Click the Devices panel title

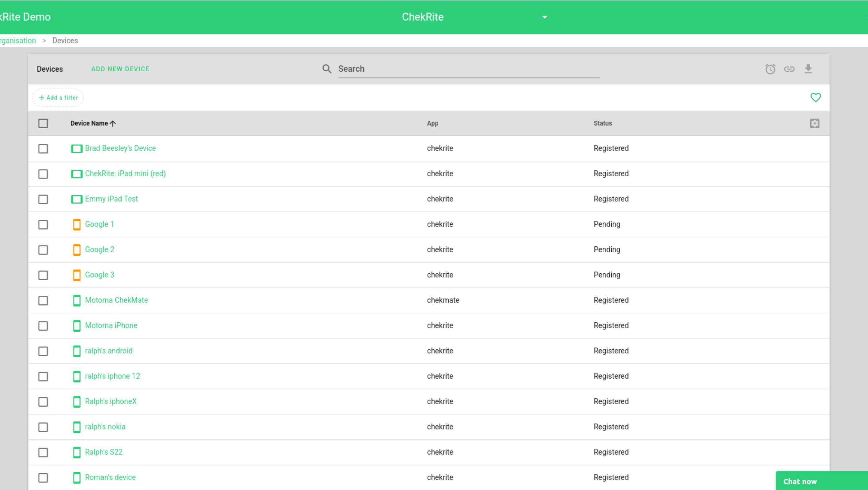(x=50, y=69)
